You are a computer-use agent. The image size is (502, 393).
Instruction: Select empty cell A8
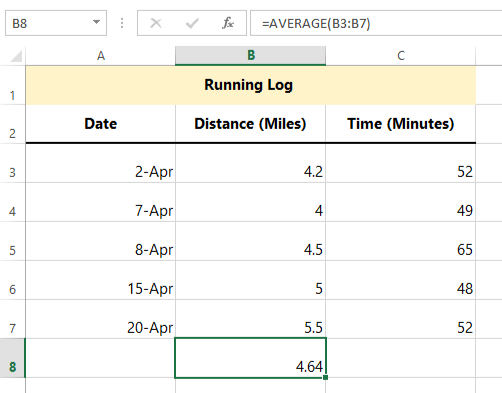click(x=101, y=358)
